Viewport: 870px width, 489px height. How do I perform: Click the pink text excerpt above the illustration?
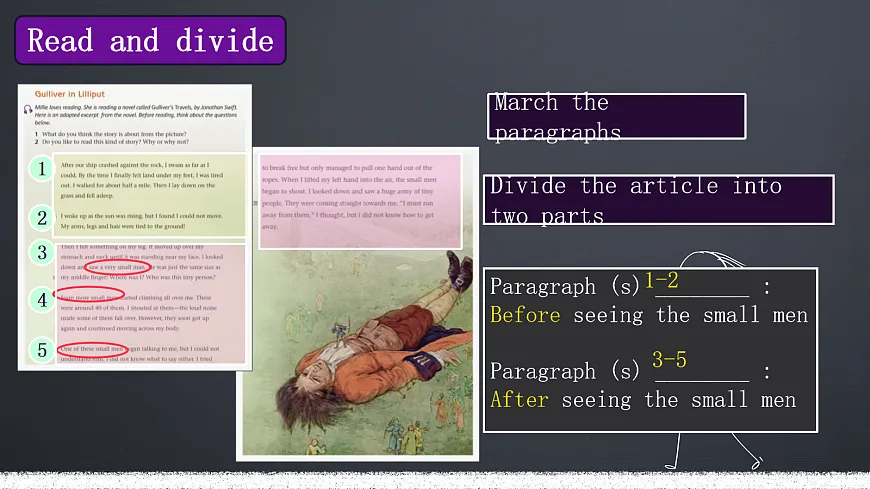359,200
